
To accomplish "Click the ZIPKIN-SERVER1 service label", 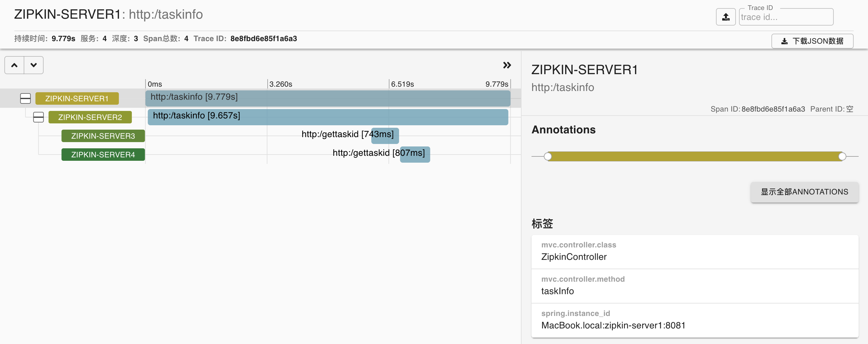I will (77, 98).
